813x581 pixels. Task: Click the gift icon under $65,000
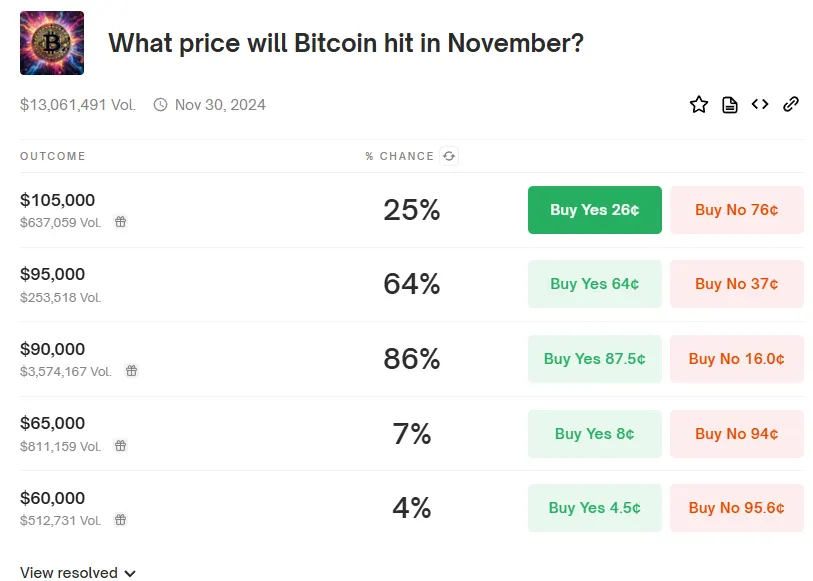click(120, 445)
